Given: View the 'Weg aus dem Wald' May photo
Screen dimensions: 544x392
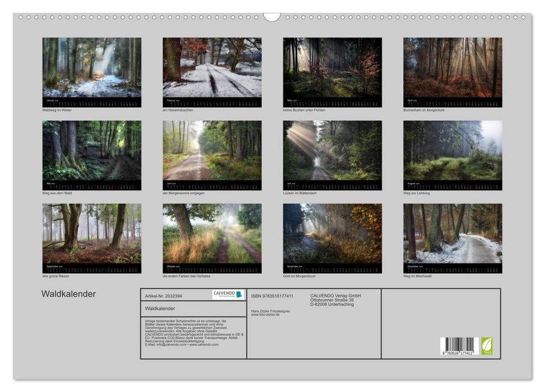Looking at the screenshot, I should click(x=92, y=151).
